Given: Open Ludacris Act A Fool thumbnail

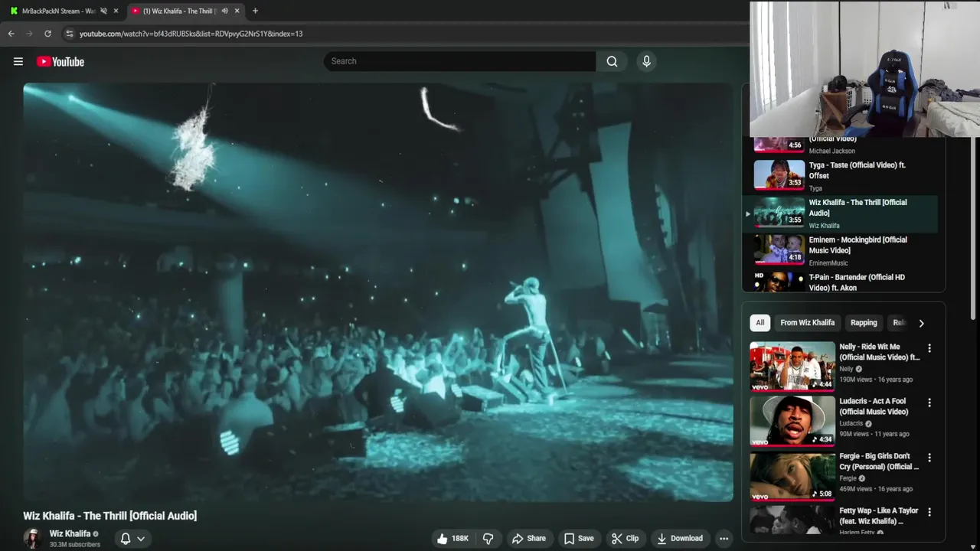Looking at the screenshot, I should (792, 421).
